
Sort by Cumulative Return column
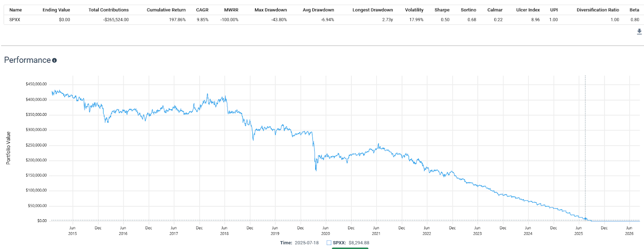pos(166,10)
